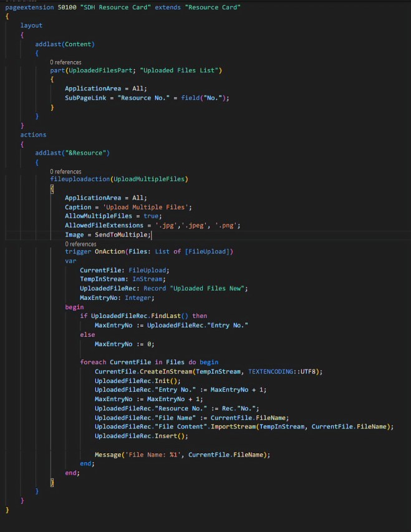Click the 'CurrentFile: FileUpload;' variable declaration
This screenshot has width=411, height=532.
coord(125,271)
